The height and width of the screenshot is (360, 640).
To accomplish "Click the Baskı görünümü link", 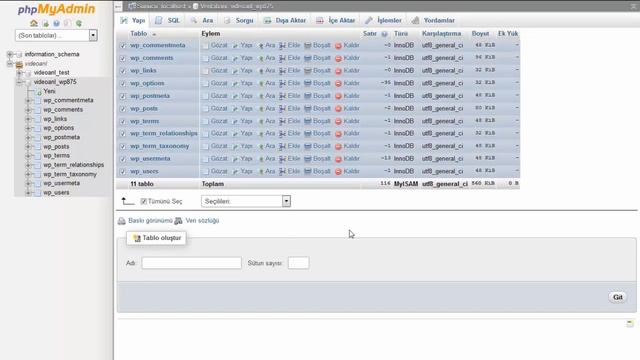I will pyautogui.click(x=151, y=220).
